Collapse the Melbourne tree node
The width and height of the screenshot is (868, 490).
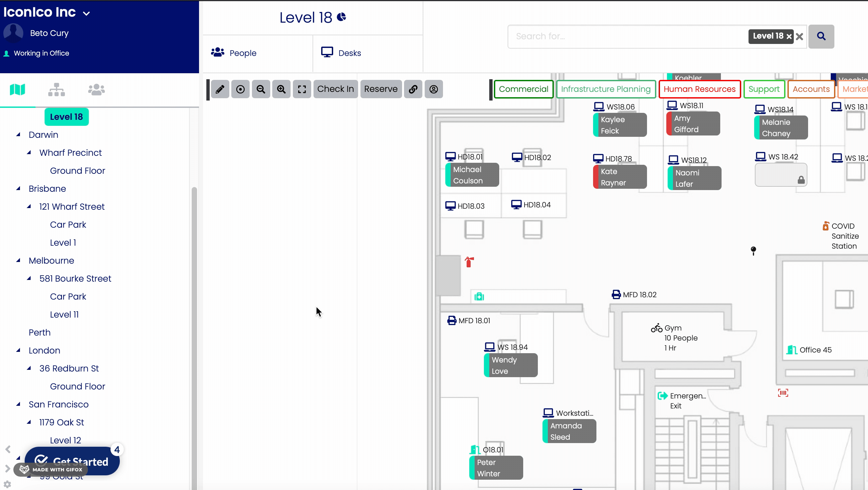pos(18,260)
